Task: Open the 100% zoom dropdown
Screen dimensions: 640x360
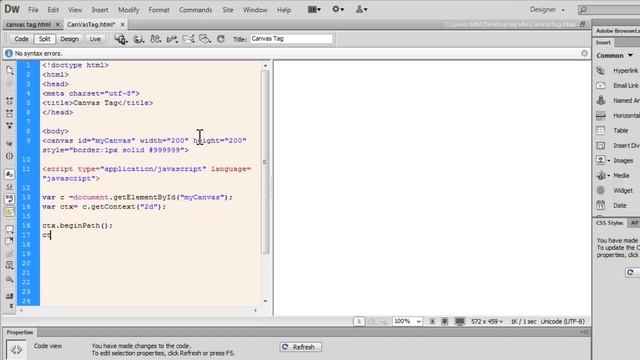Action: [407, 322]
